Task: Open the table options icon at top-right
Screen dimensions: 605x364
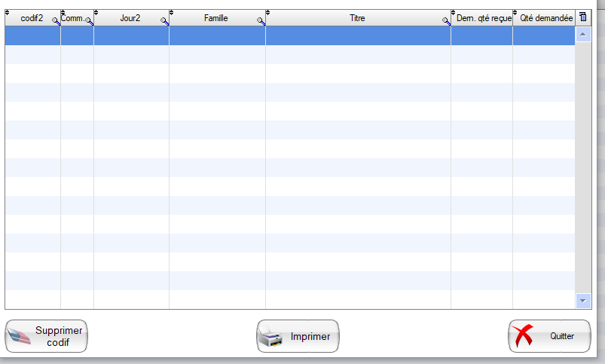Action: click(583, 17)
